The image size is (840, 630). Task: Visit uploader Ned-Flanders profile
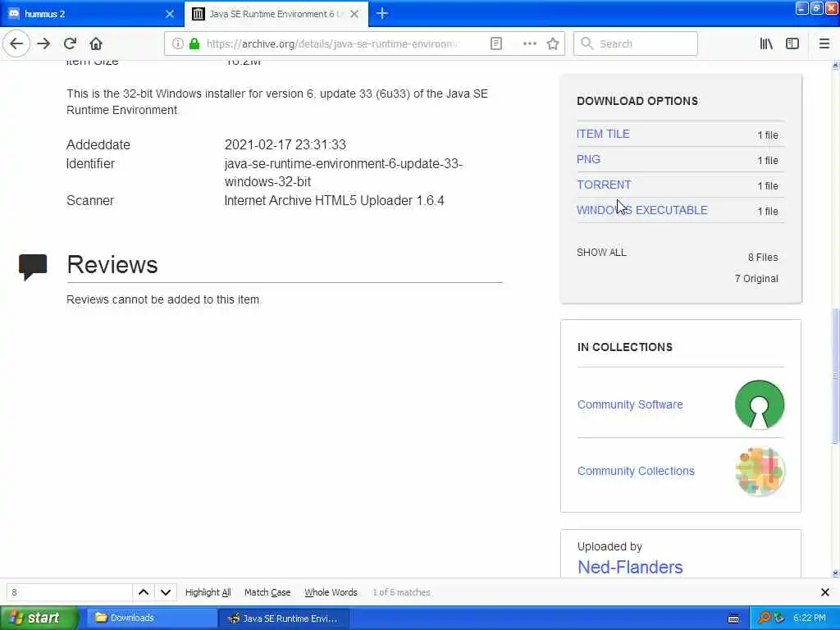(630, 567)
